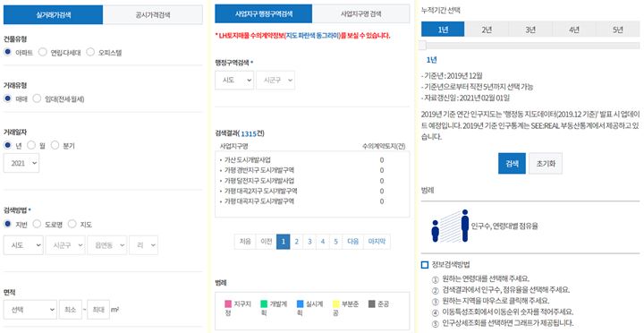Open 면적 선택 dropdown
644x333 pixels.
tap(30, 310)
